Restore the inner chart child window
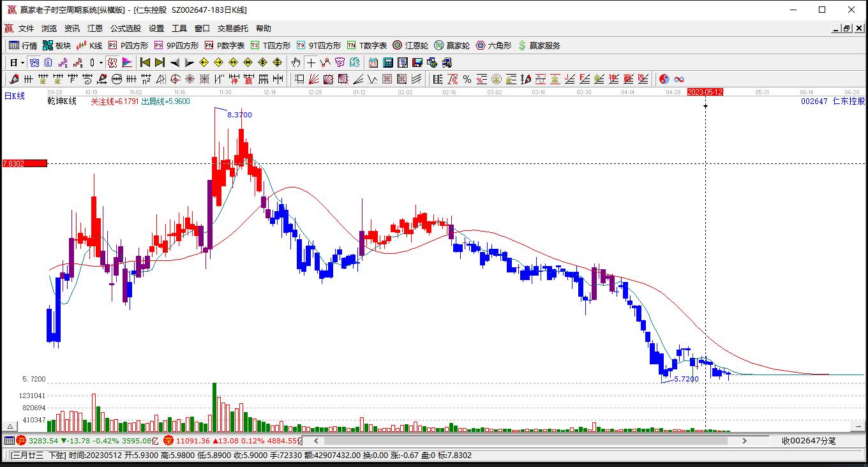The width and height of the screenshot is (868, 467). [847, 29]
